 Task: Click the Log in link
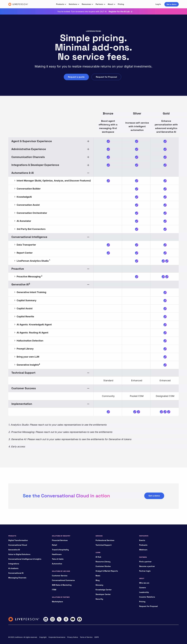[x=158, y=4]
